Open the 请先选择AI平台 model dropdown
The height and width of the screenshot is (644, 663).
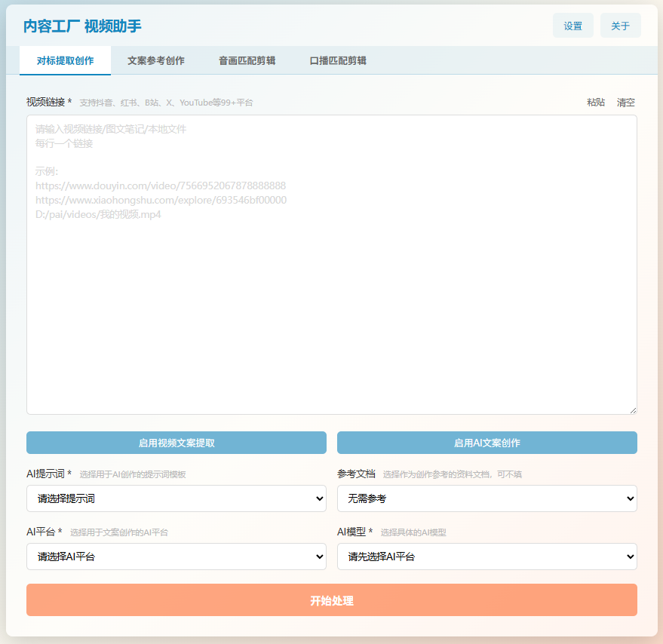pyautogui.click(x=487, y=557)
